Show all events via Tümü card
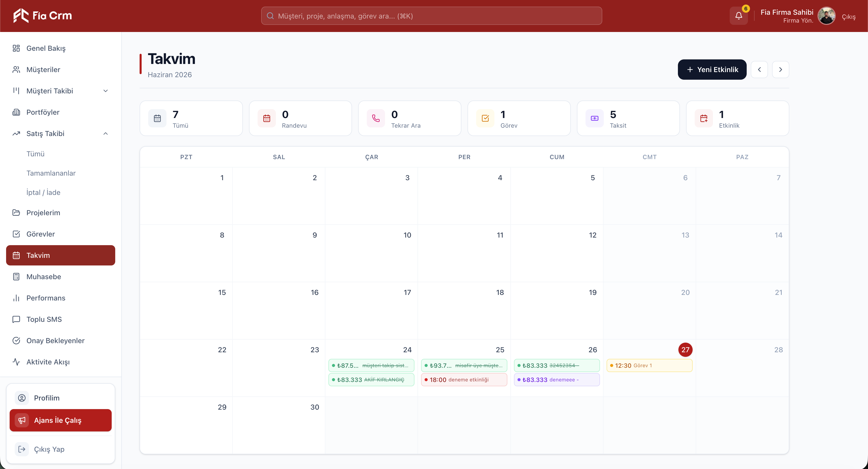This screenshot has height=469, width=868. click(191, 118)
